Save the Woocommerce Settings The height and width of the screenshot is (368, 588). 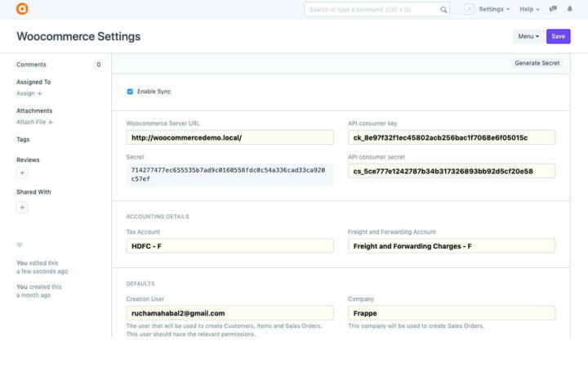tap(558, 37)
